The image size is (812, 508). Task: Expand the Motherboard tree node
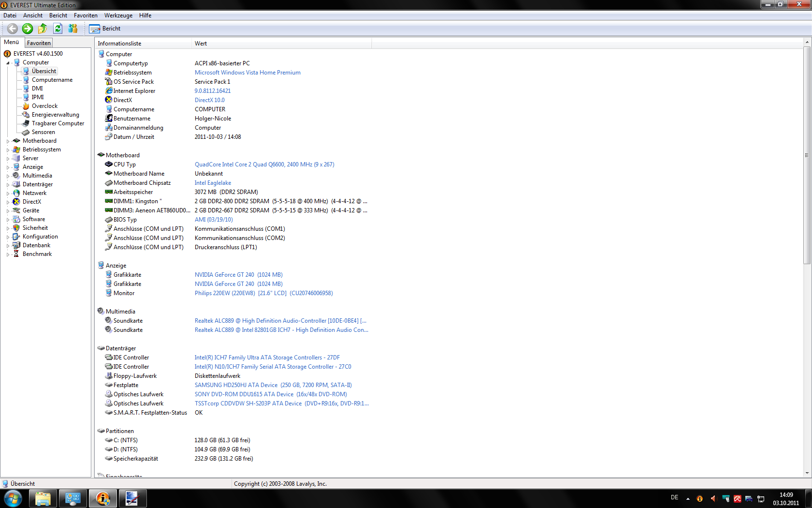tap(8, 141)
